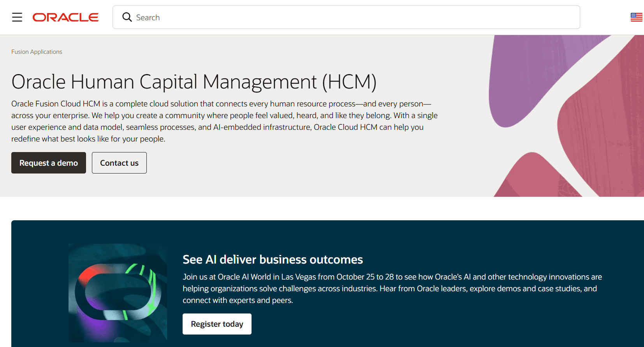Screen dimensions: 644x347
Task: Open country selector via US flag
Action: pyautogui.click(x=636, y=17)
